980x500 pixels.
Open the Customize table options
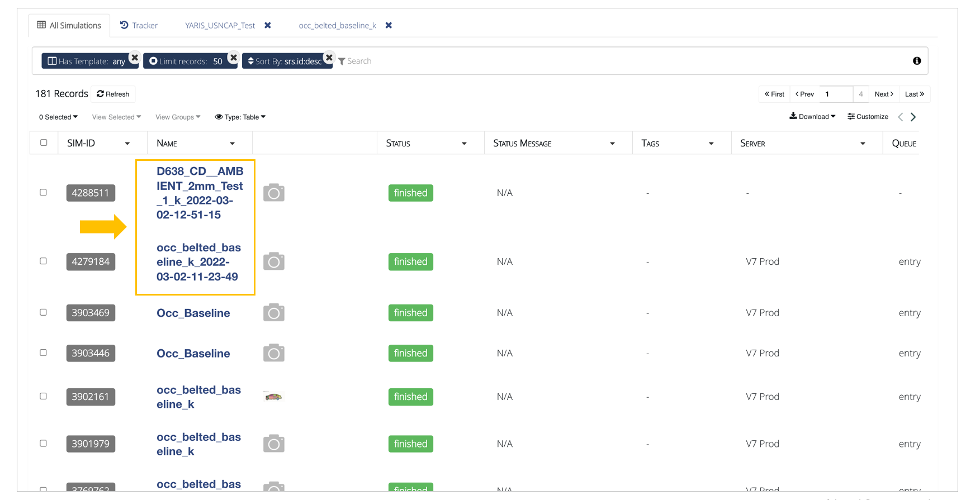click(868, 116)
